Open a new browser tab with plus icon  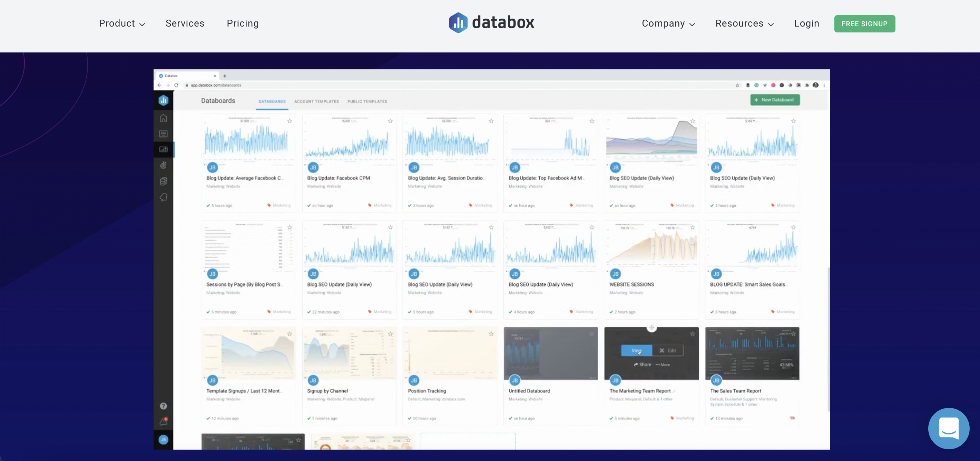[225, 76]
